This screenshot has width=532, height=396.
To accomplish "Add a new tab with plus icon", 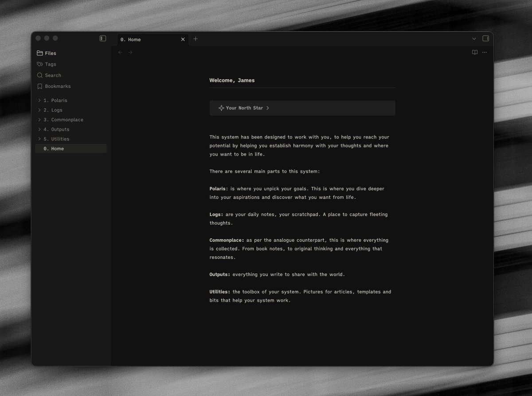I will (196, 39).
